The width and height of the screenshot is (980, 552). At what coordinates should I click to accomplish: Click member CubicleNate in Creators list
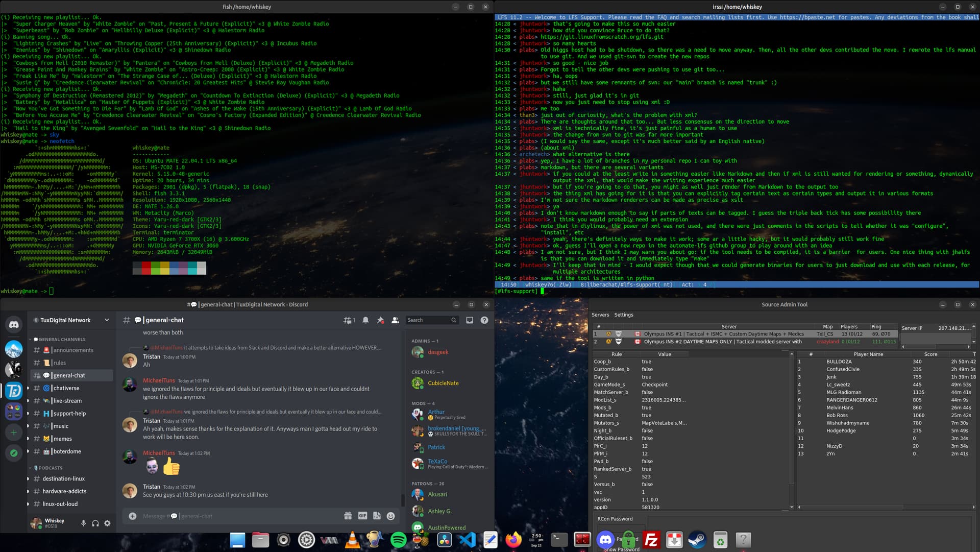tap(443, 383)
